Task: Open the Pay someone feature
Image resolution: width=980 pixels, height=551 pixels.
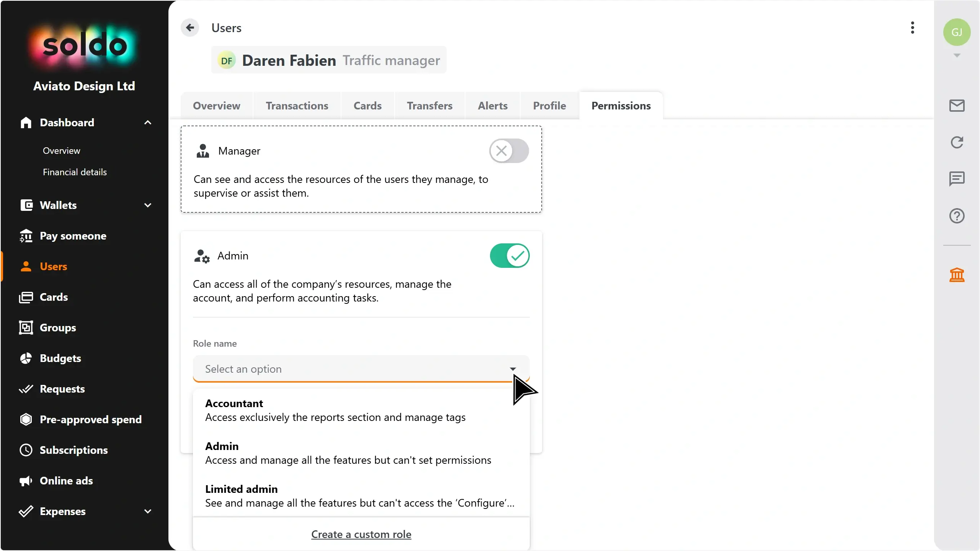Action: point(73,236)
